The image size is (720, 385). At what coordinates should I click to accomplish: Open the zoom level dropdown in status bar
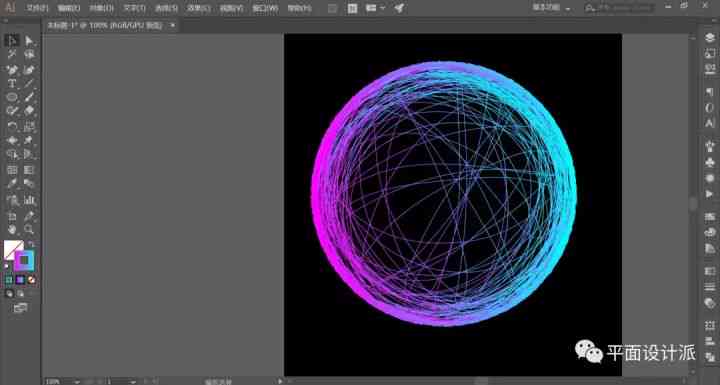[76, 381]
